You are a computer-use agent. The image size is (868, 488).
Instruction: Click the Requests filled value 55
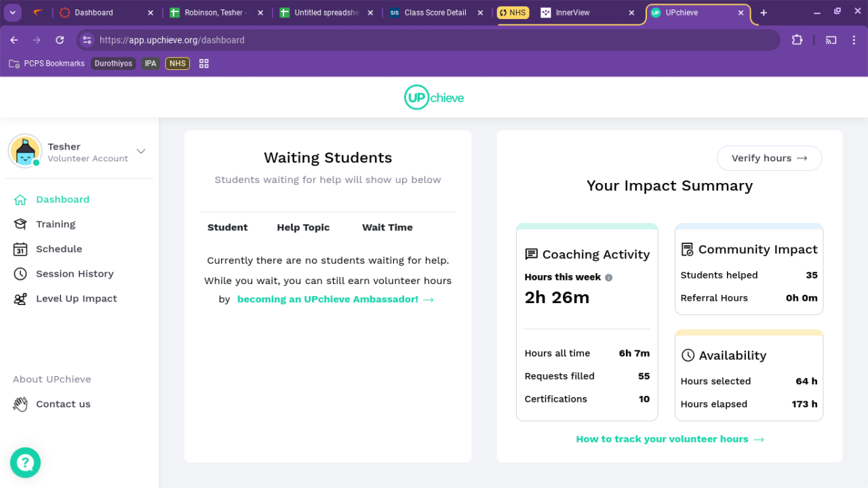point(644,376)
